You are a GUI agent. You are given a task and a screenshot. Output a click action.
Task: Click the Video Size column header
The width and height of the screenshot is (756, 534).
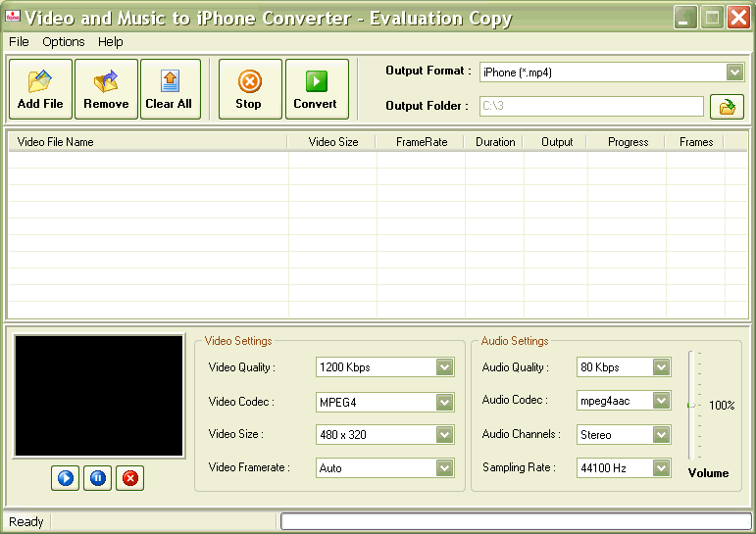point(331,142)
